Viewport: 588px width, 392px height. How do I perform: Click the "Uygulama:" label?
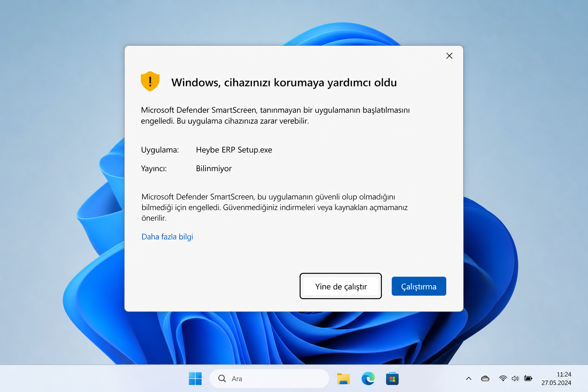coord(160,150)
